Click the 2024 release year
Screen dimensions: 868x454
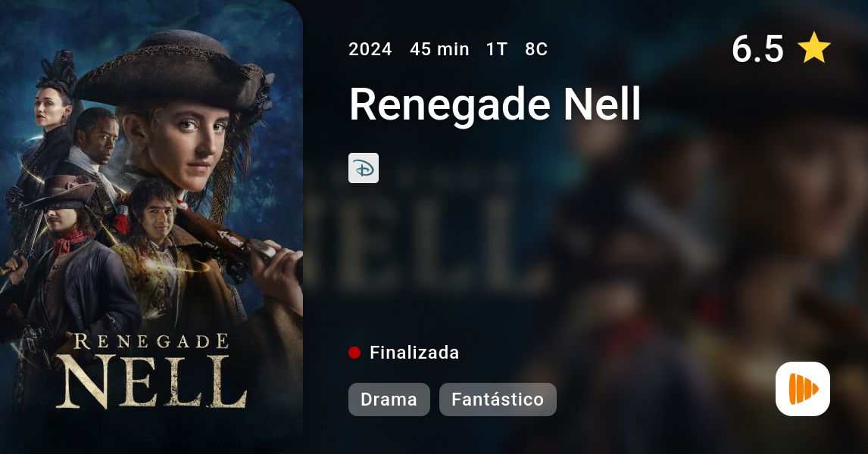click(x=370, y=49)
